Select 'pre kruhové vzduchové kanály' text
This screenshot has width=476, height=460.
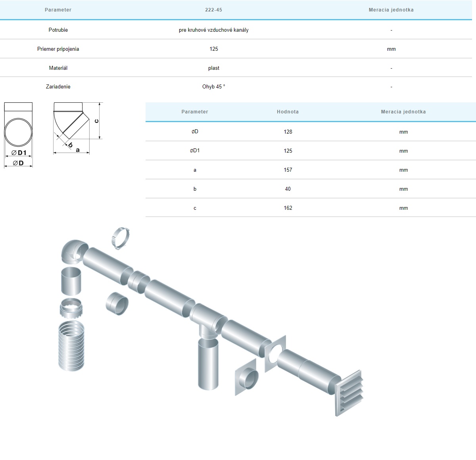pos(213,30)
